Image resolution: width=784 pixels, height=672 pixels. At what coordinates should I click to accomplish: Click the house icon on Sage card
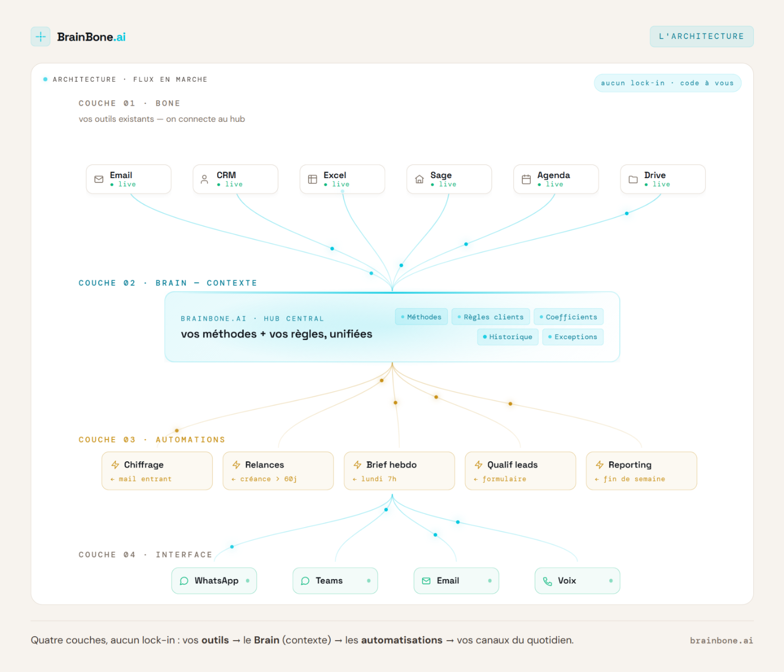point(419,179)
